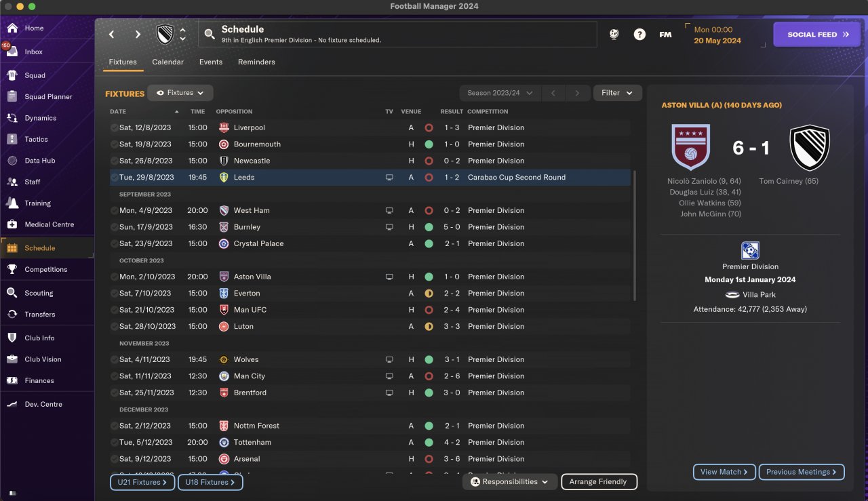Image resolution: width=868 pixels, height=501 pixels.
Task: Expand the Responsibilities dropdown
Action: click(x=510, y=482)
